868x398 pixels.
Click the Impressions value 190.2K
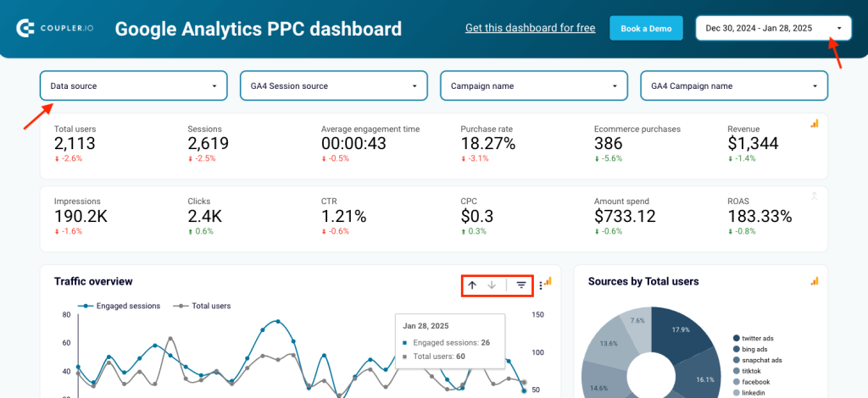81,216
